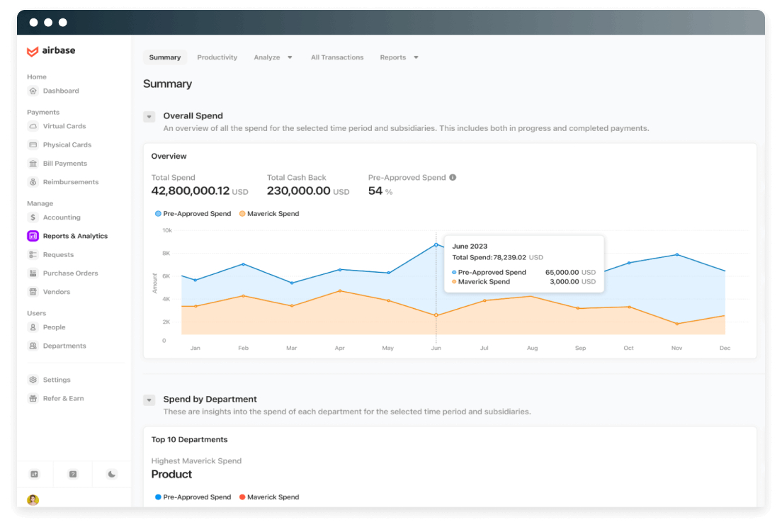
Task: Switch to the Productivity tab
Action: 217,57
